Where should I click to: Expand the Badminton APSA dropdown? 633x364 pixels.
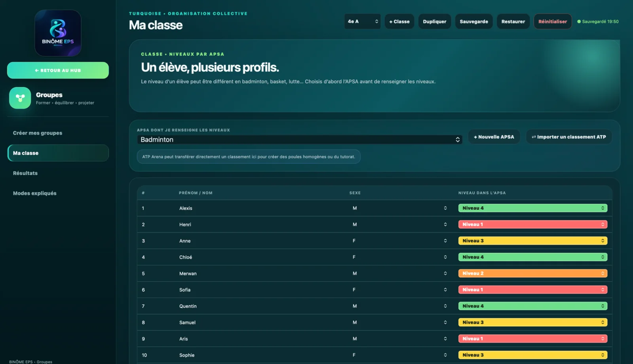coord(299,140)
